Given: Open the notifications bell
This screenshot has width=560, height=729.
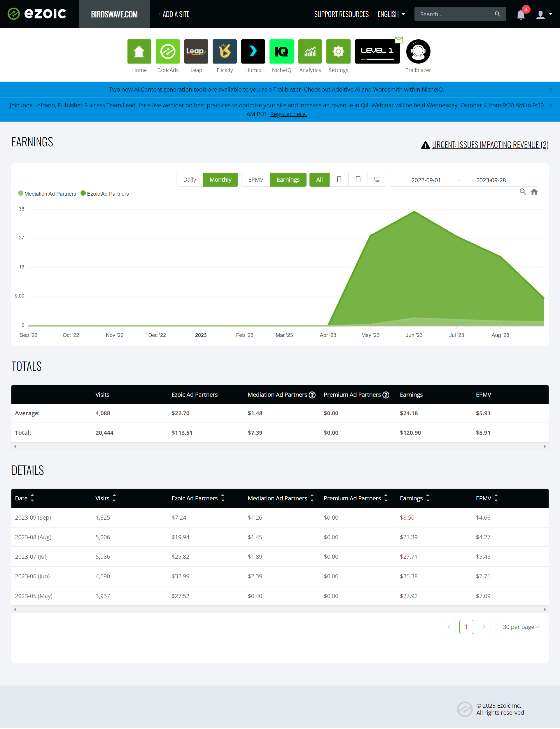Looking at the screenshot, I should coord(521,15).
